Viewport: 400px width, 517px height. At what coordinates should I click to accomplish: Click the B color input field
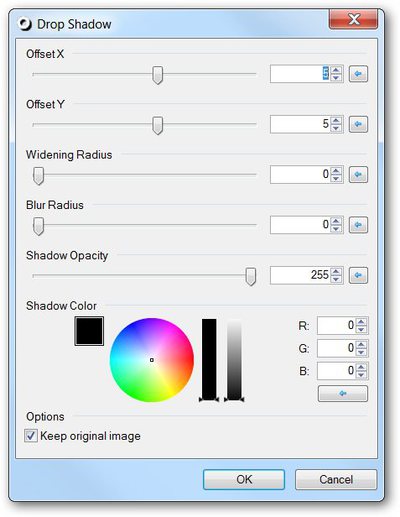(336, 371)
